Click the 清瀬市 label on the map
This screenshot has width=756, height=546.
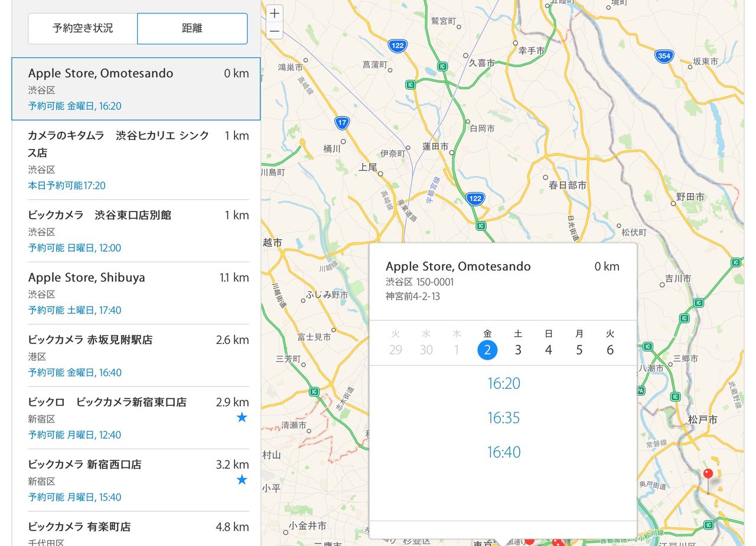coord(294,425)
